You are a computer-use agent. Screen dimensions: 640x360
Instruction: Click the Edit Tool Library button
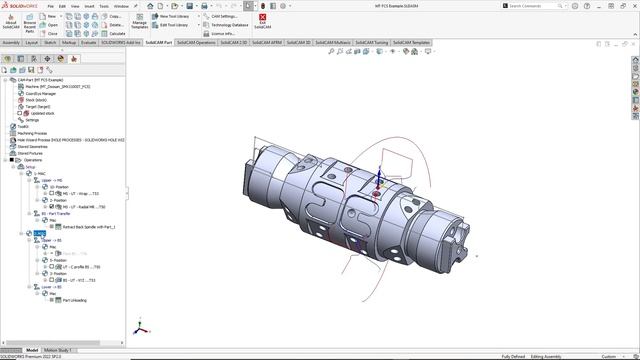170,25
